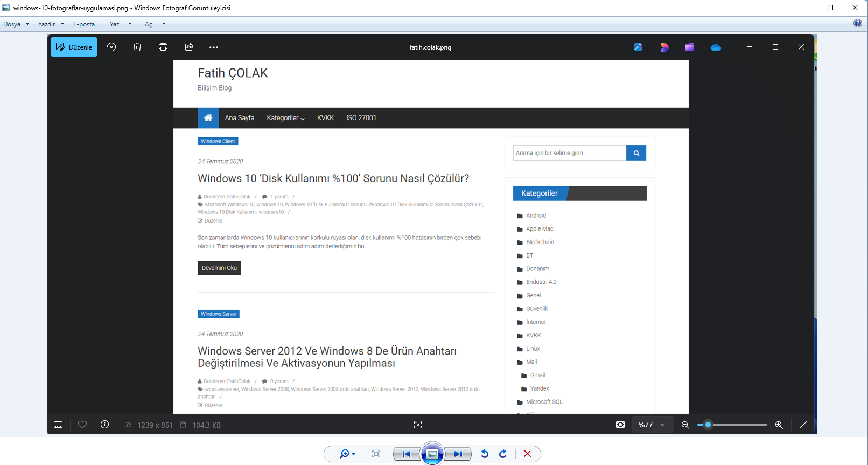This screenshot has width=868, height=465.
Task: Click the blue Düzenle button
Action: pyautogui.click(x=74, y=47)
